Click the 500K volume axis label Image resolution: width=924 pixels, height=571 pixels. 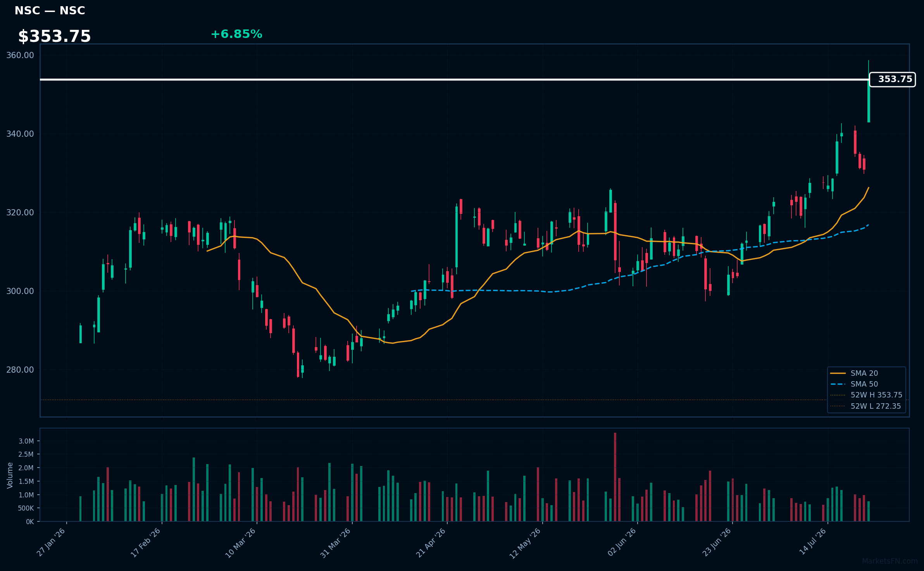coord(26,508)
